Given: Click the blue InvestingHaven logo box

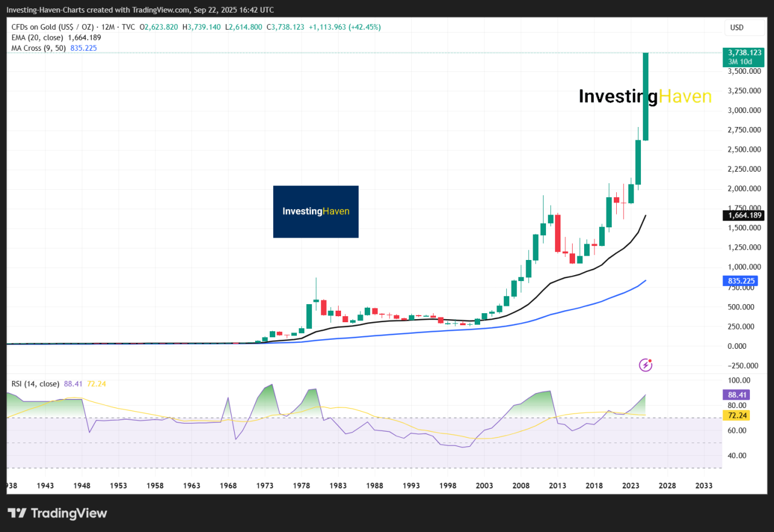Looking at the screenshot, I should (x=316, y=212).
